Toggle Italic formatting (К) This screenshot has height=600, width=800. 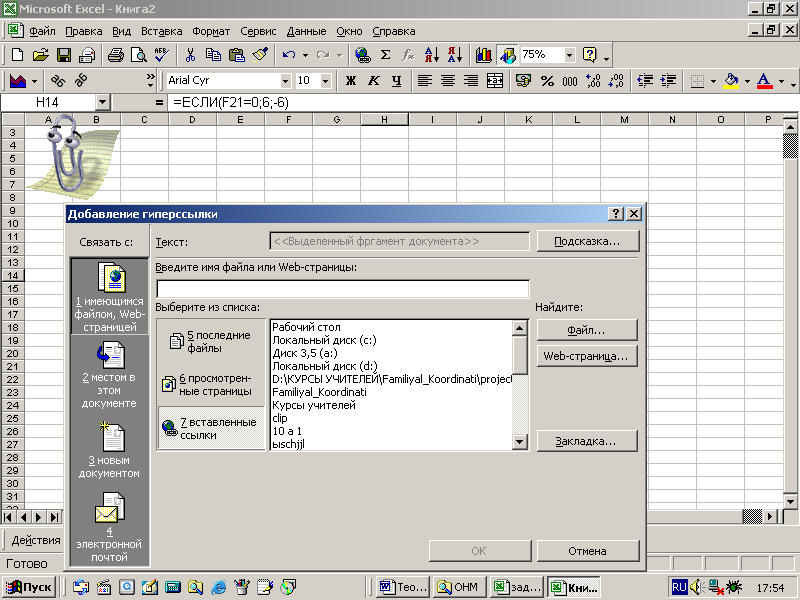pyautogui.click(x=373, y=81)
